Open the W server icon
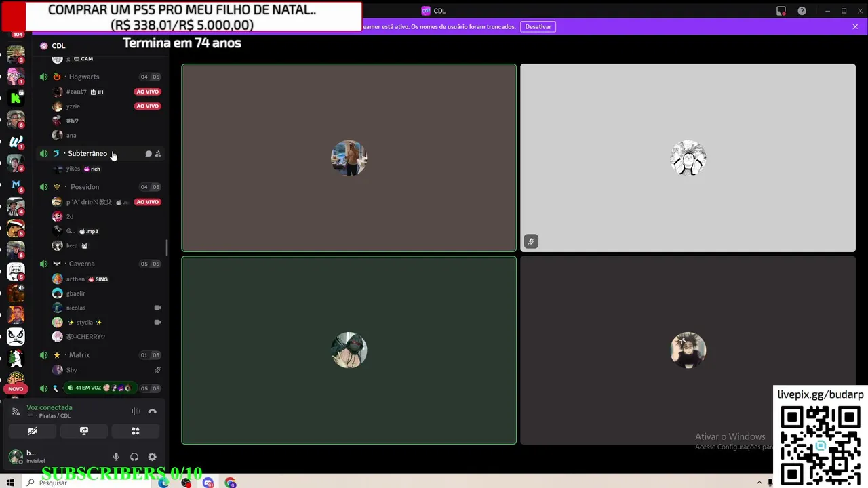Image resolution: width=868 pixels, height=488 pixels. coord(16,142)
